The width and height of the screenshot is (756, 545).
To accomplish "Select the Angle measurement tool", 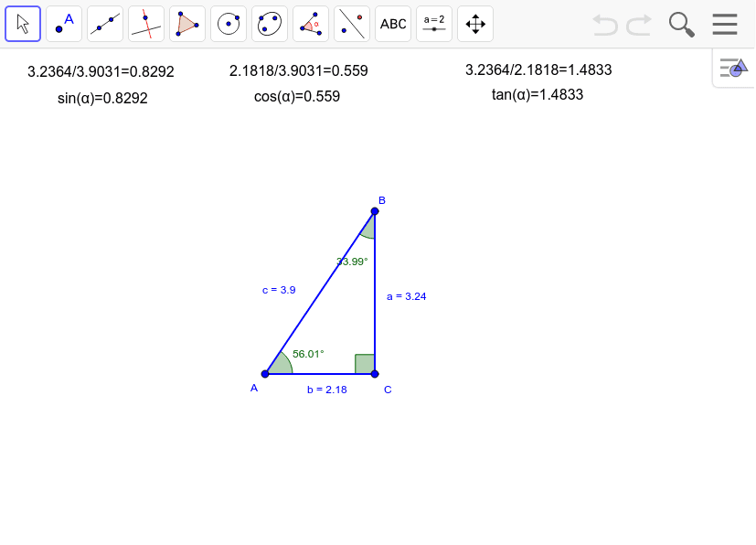I will 310,24.
